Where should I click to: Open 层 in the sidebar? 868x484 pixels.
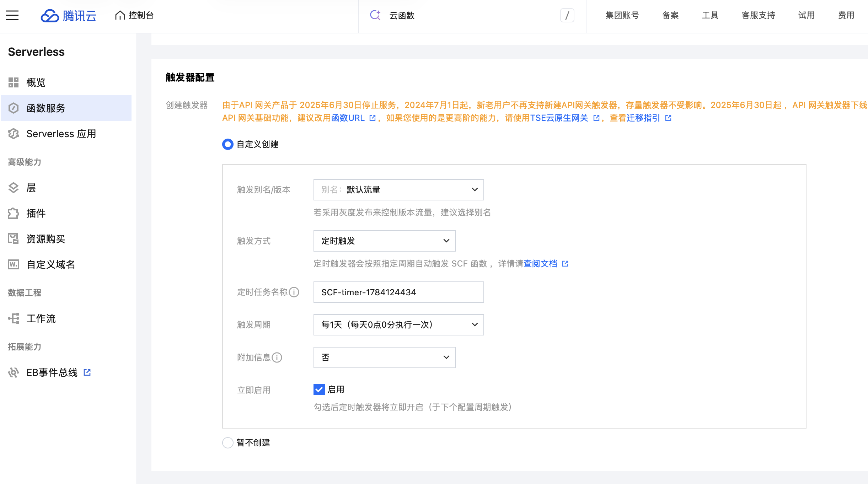tap(66, 188)
